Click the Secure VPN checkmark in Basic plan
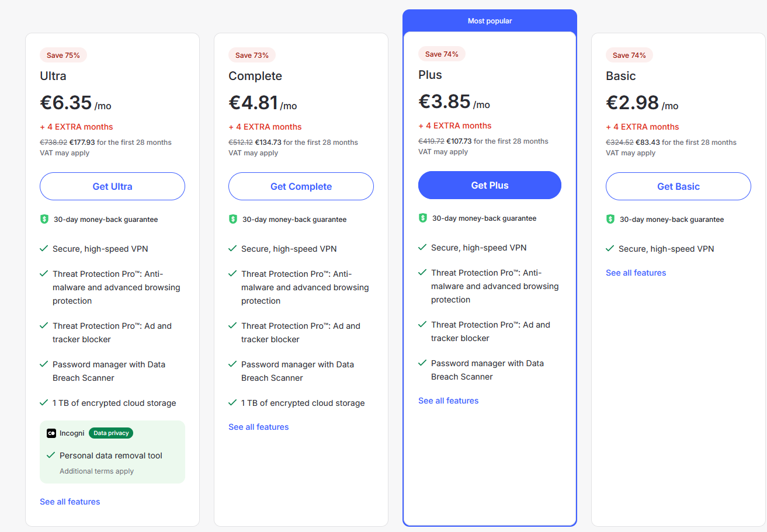 tap(610, 249)
